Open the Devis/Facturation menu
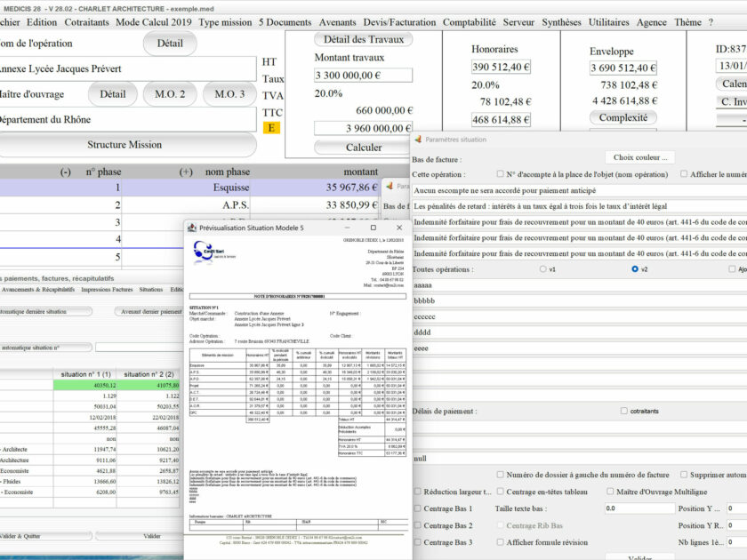The height and width of the screenshot is (560, 747). coord(399,22)
